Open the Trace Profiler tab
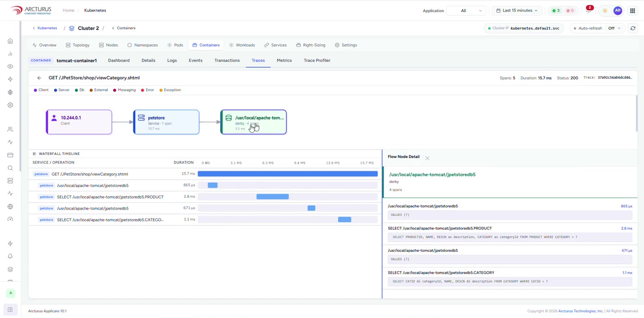Image resolution: width=644 pixels, height=318 pixels. (317, 60)
